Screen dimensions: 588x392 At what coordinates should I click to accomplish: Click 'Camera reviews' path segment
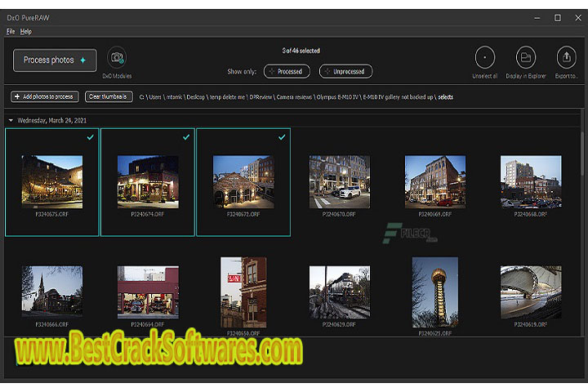tap(294, 97)
